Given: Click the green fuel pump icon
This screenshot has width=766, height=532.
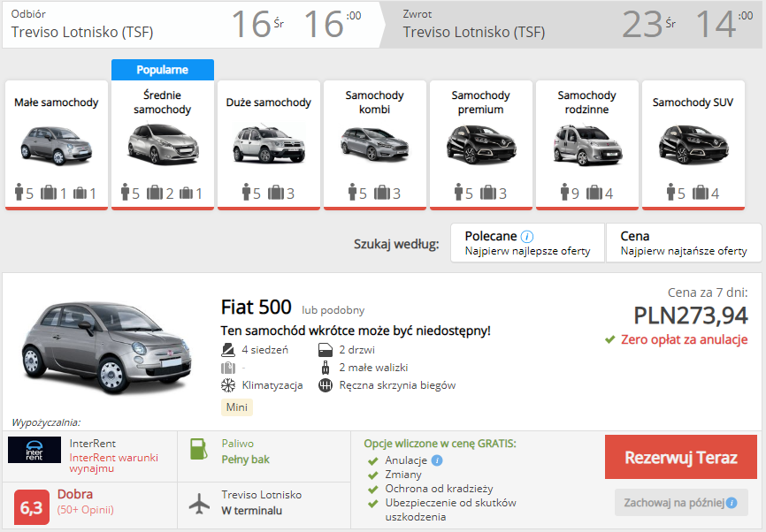Looking at the screenshot, I should [198, 449].
